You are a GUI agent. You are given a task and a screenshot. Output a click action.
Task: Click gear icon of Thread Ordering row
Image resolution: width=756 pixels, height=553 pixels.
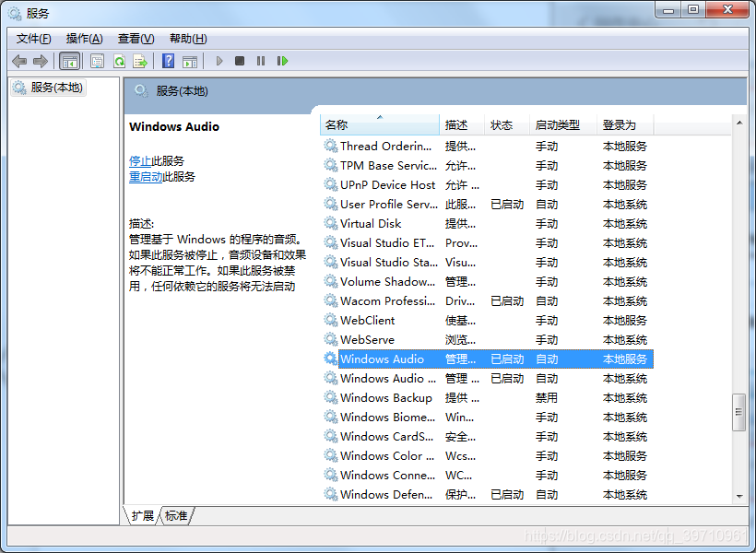[330, 146]
